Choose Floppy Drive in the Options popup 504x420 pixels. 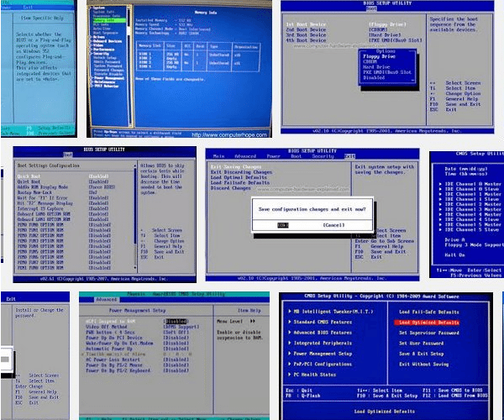pos(380,56)
